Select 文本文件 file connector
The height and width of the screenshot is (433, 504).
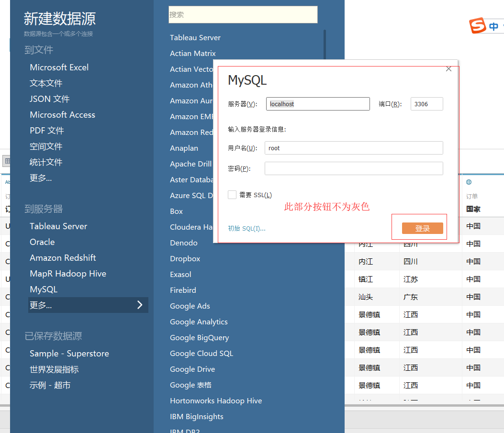[x=46, y=83]
